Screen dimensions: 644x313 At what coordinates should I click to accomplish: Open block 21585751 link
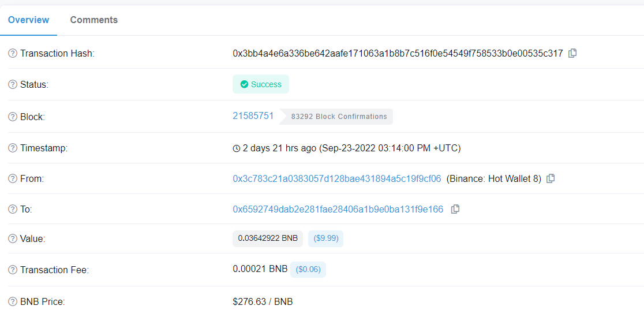tap(253, 116)
